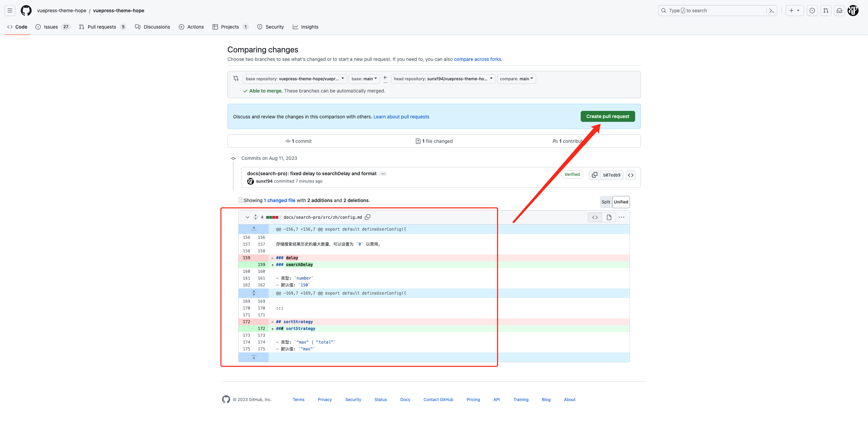Go to GitHub home via Octocat logo
The width and height of the screenshot is (868, 448).
26,11
